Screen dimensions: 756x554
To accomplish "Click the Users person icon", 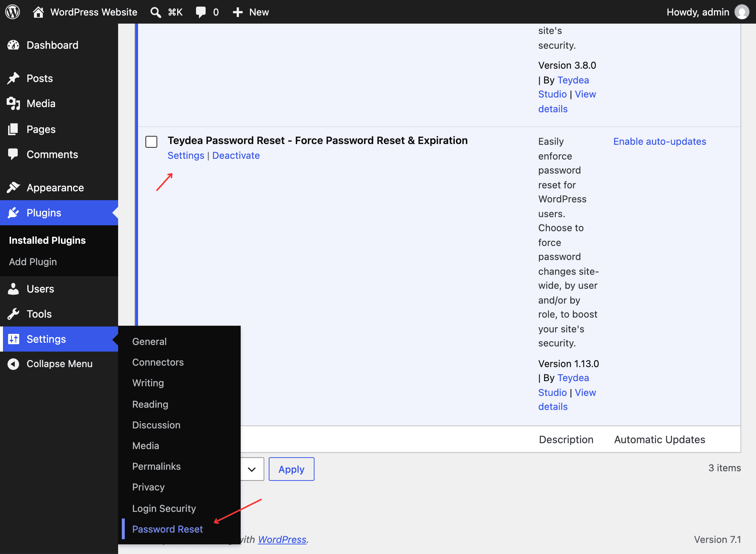I will click(x=13, y=289).
